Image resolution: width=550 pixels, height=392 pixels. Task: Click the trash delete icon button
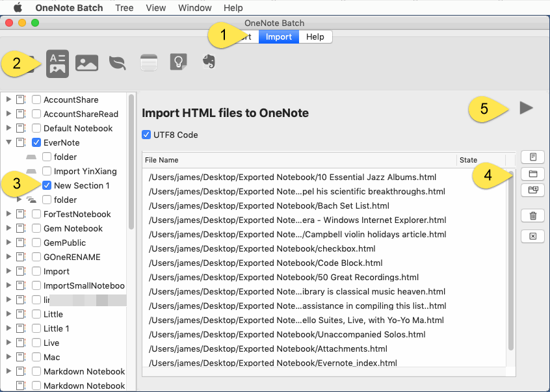coord(533,216)
